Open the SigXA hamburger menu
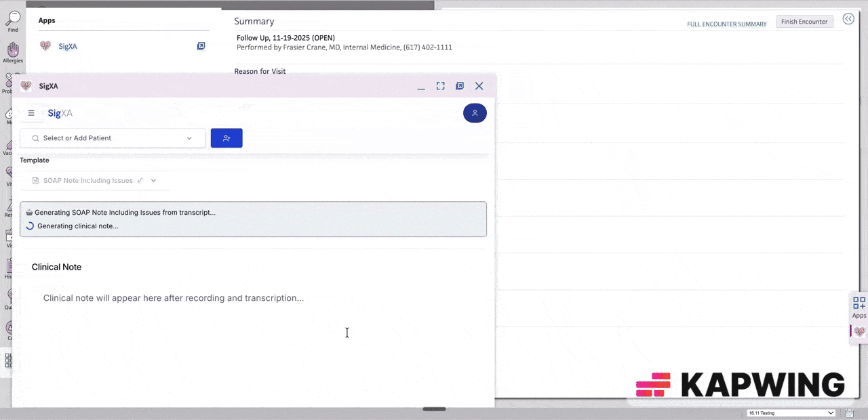The height and width of the screenshot is (420, 868). (x=31, y=112)
